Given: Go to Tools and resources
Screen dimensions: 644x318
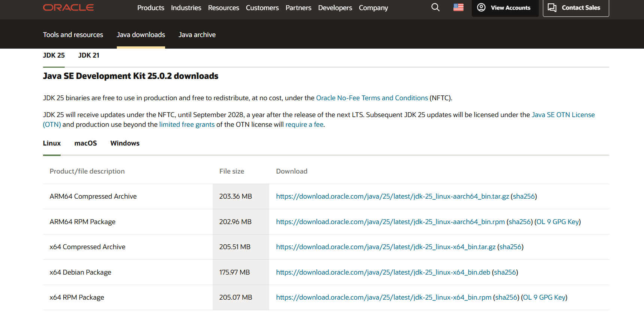Looking at the screenshot, I should pos(73,35).
